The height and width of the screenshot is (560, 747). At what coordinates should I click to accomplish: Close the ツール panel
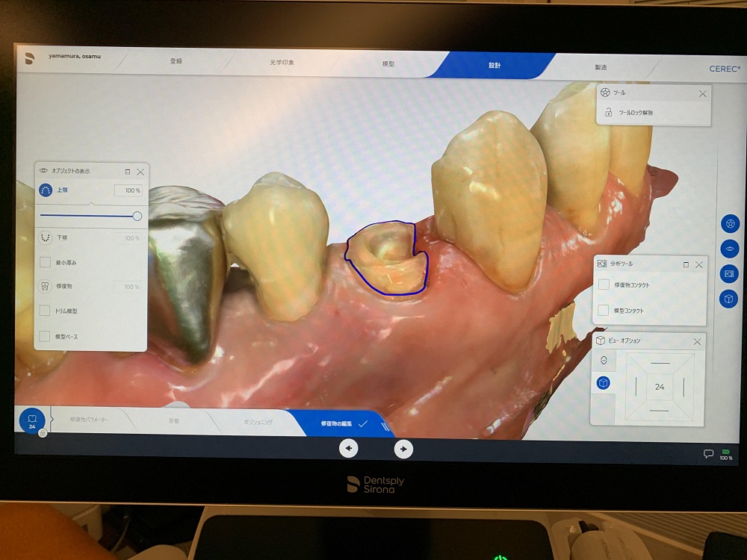(x=703, y=94)
